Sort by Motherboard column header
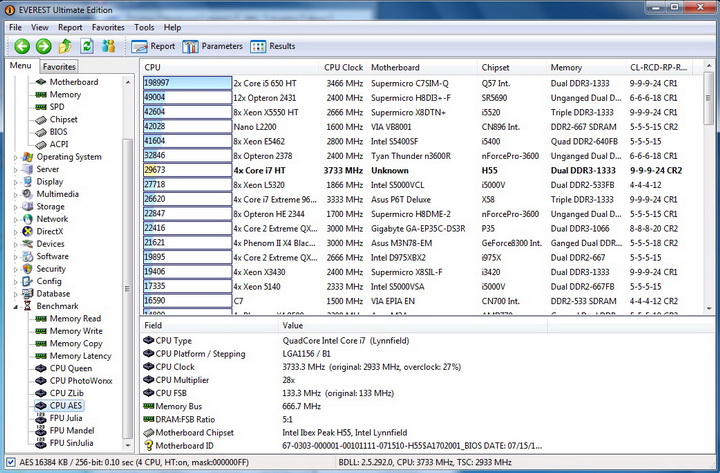 (422, 68)
